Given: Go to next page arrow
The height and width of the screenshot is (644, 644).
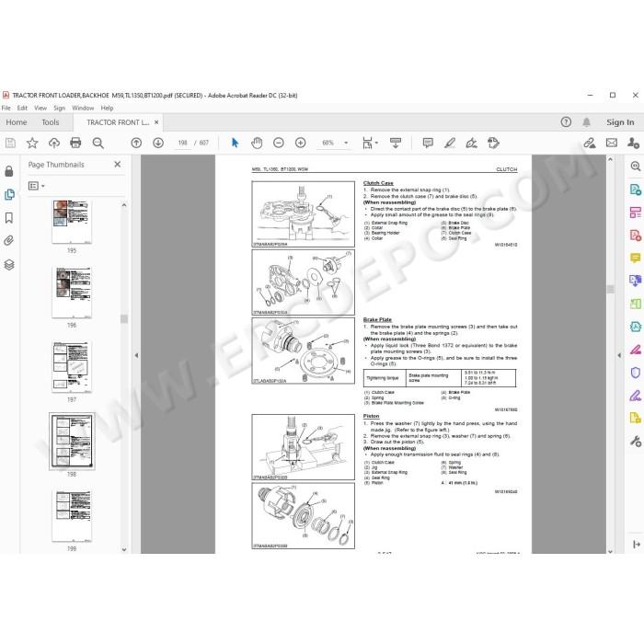Looking at the screenshot, I should pyautogui.click(x=158, y=143).
